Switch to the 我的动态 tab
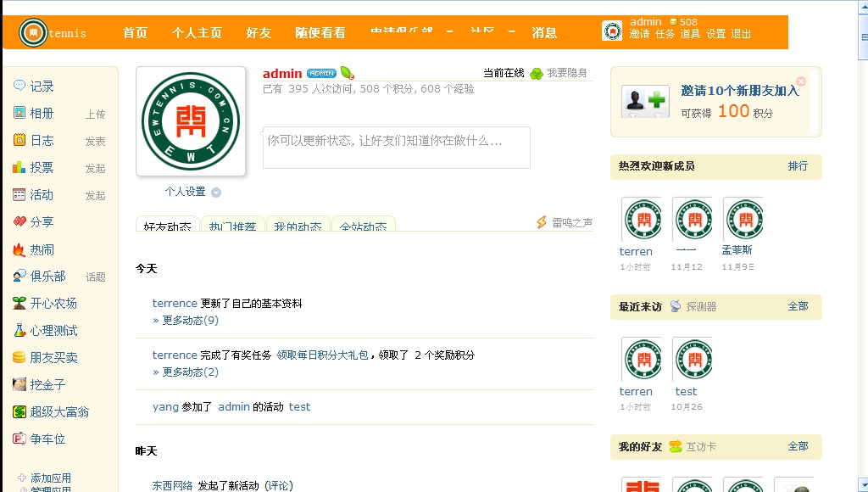The width and height of the screenshot is (868, 492). [298, 224]
